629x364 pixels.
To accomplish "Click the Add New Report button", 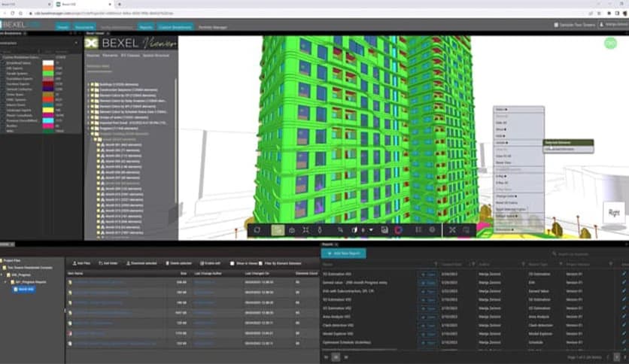I will (344, 253).
